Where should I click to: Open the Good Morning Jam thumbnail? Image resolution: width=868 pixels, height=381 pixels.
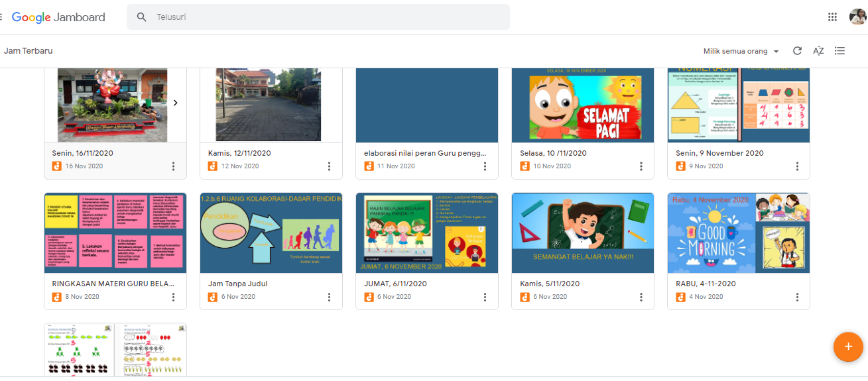click(x=739, y=233)
